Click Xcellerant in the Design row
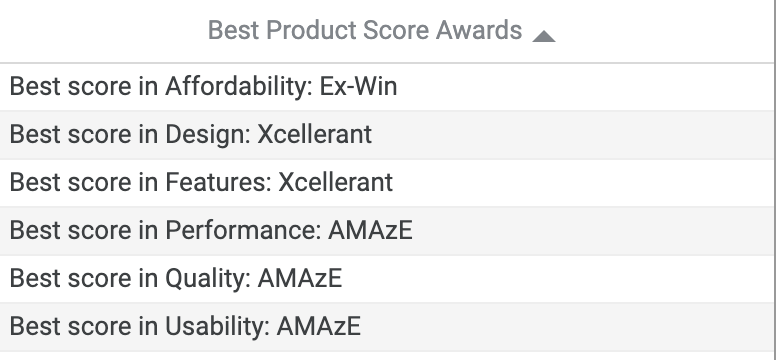Screen dimensions: 776x360 (x=314, y=135)
